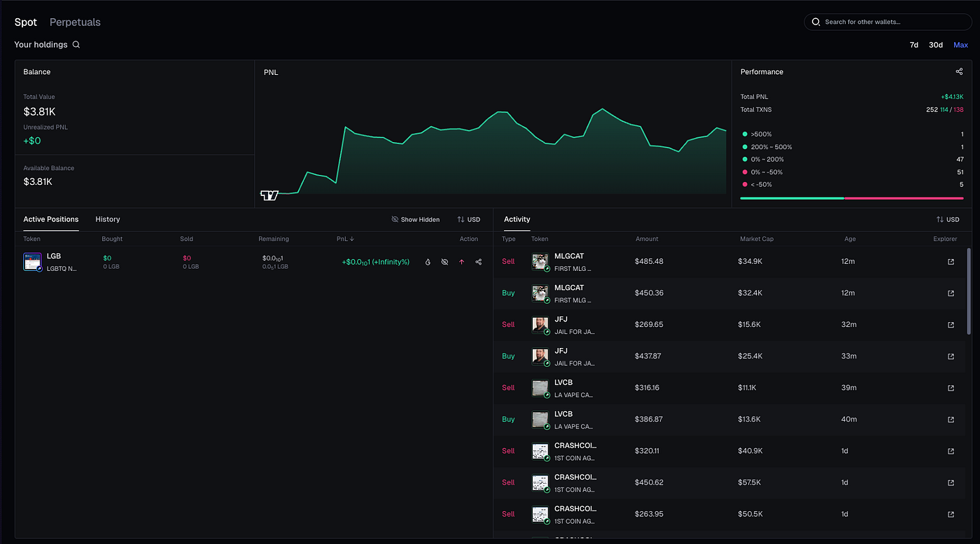
Task: Open the explorer link for the MLGCAT sell
Action: [x=950, y=261]
